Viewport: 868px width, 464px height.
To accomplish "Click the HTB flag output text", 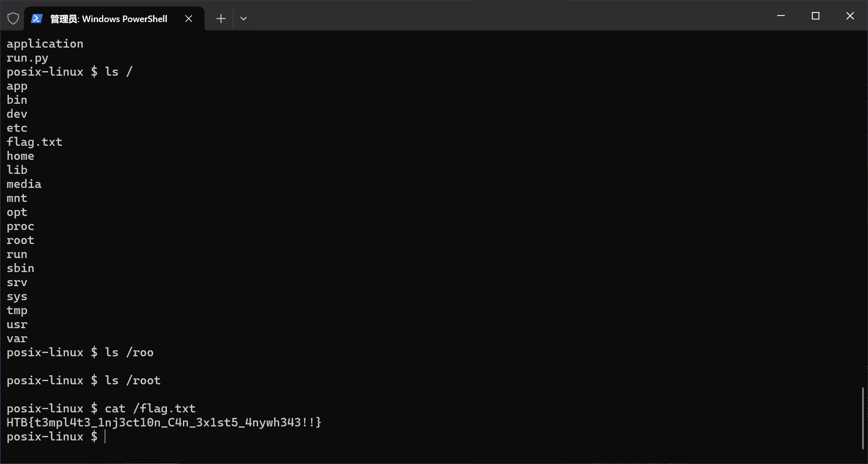I will (x=164, y=422).
